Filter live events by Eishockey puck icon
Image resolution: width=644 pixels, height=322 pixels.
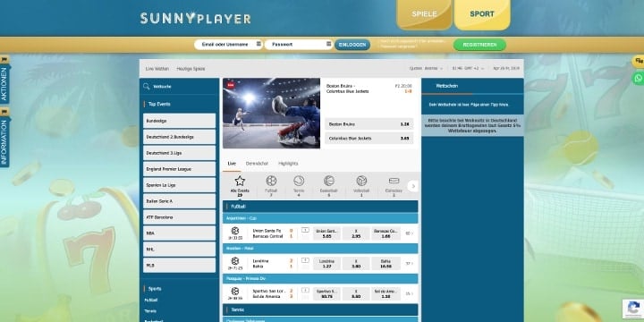coord(394,181)
